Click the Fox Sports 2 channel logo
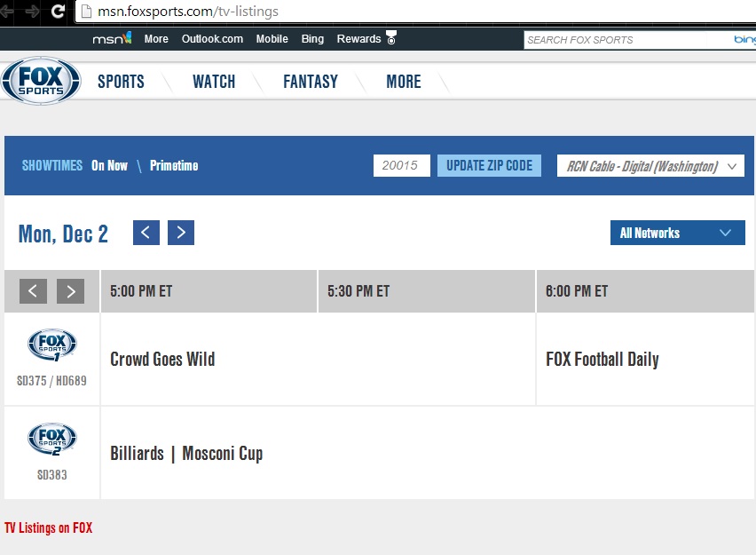756x555 pixels. [x=52, y=440]
